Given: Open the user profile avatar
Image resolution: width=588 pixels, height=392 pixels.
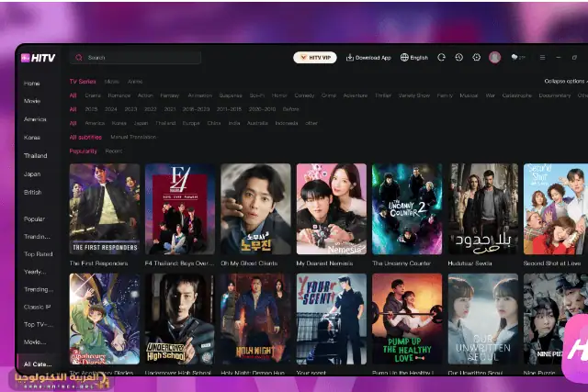Looking at the screenshot, I should point(494,57).
